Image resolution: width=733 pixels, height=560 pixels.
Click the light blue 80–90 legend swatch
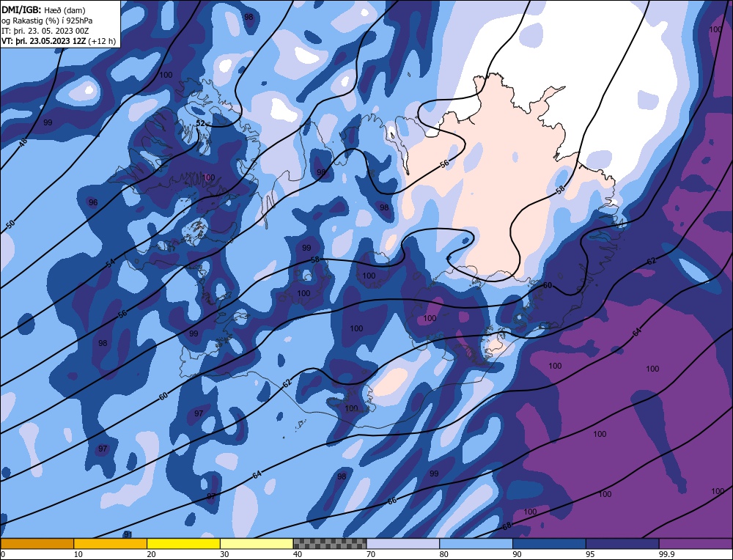click(x=476, y=543)
